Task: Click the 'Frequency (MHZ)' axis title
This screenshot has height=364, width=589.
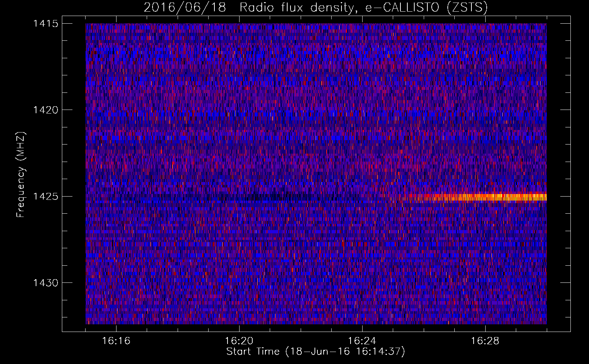Action: click(21, 175)
